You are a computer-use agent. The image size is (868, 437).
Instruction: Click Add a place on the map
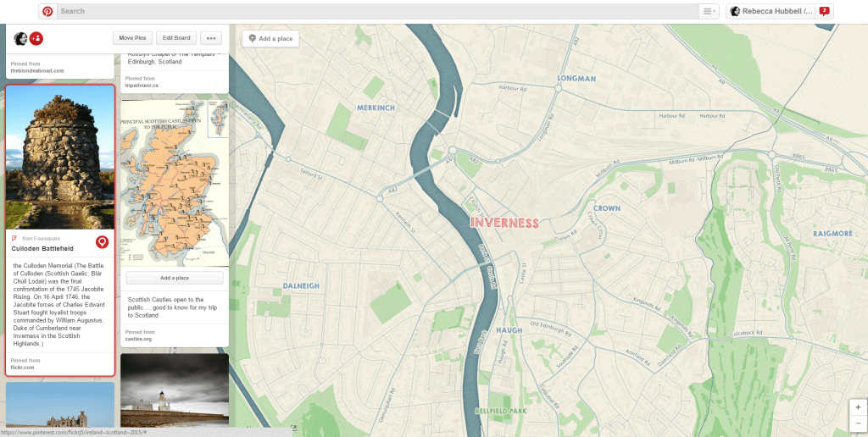click(270, 39)
